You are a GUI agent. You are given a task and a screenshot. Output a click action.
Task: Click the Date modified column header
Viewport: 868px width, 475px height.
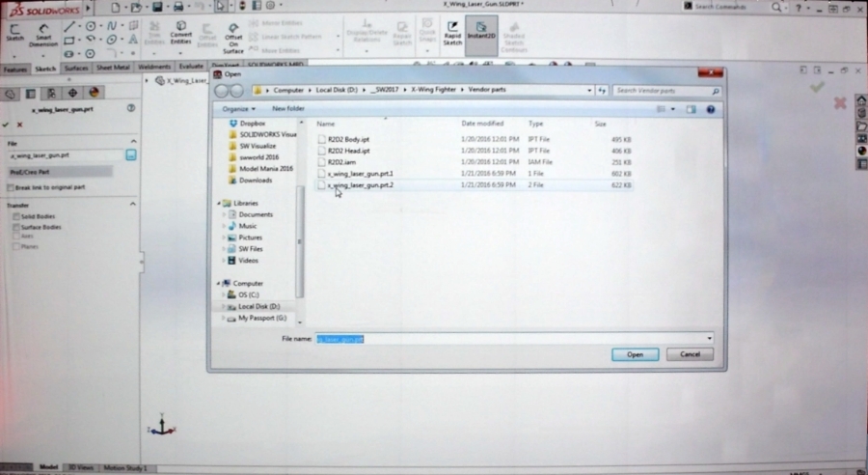(483, 124)
